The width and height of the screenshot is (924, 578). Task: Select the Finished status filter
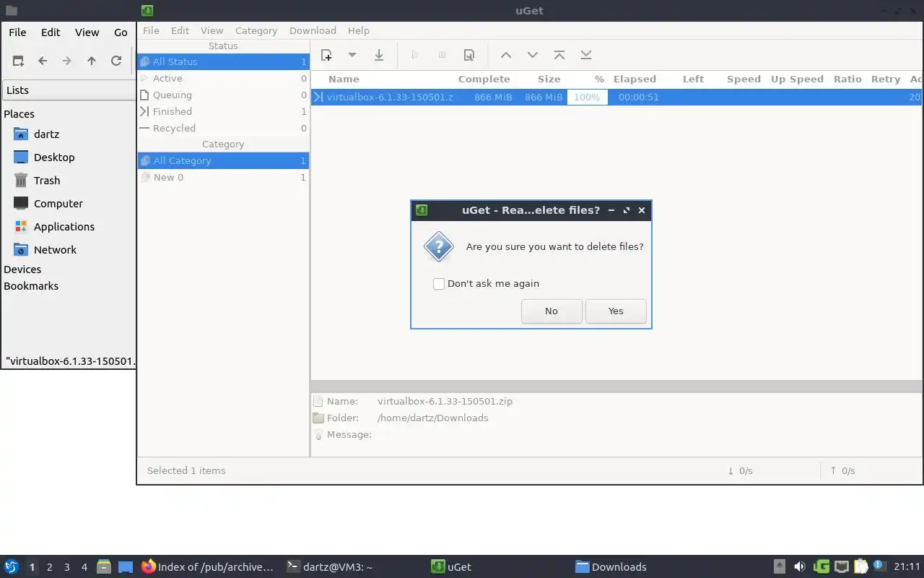tap(223, 111)
